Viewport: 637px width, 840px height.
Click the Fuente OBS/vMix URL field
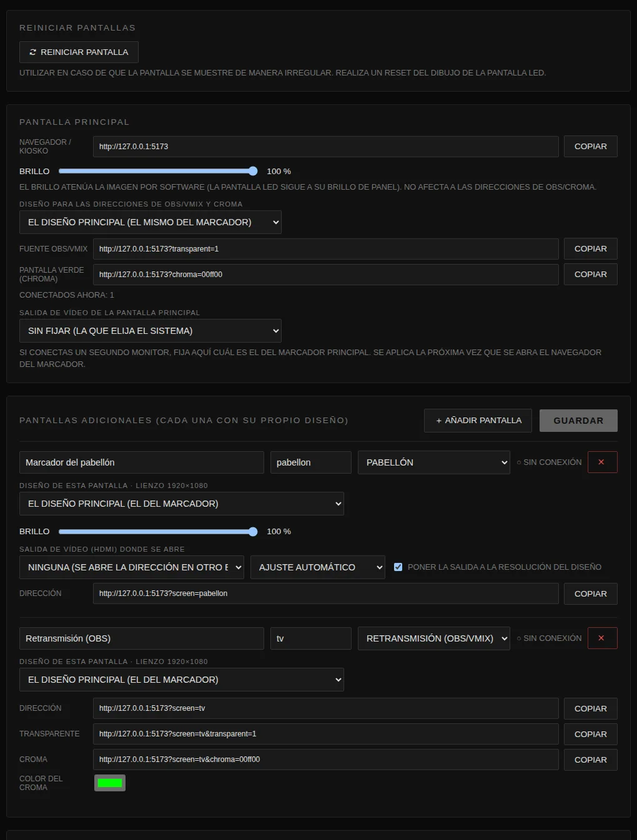[325, 249]
